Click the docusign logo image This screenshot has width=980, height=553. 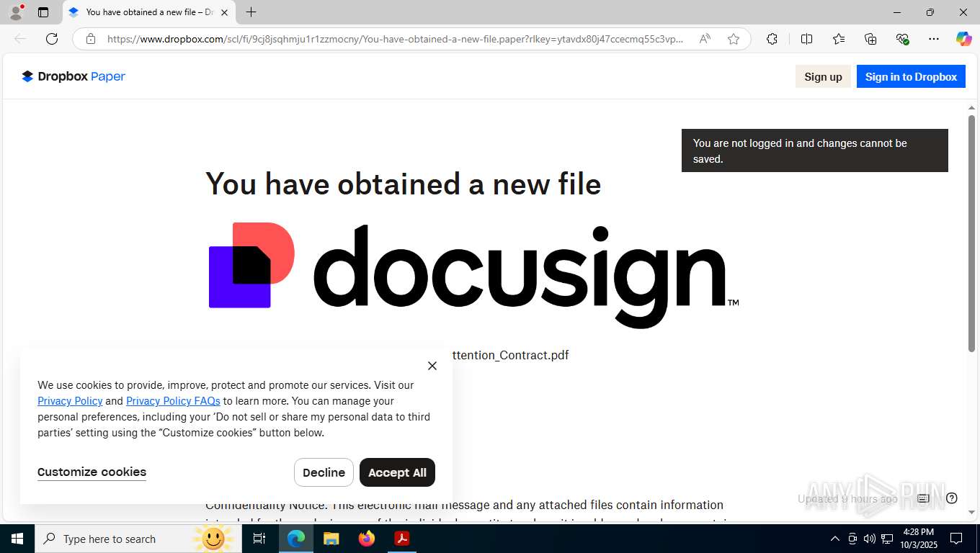point(473,275)
